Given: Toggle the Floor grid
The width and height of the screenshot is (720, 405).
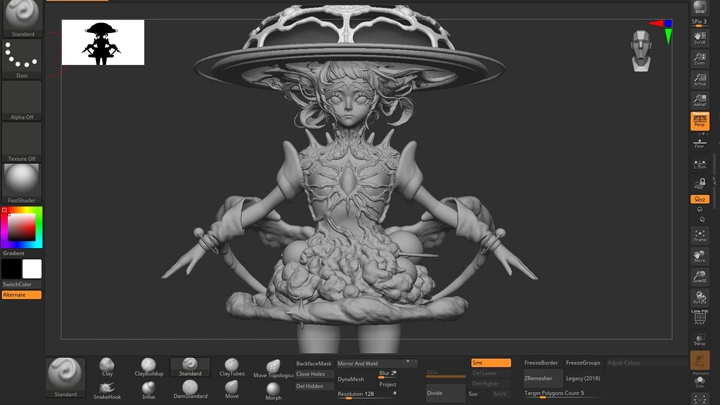Looking at the screenshot, I should [699, 144].
